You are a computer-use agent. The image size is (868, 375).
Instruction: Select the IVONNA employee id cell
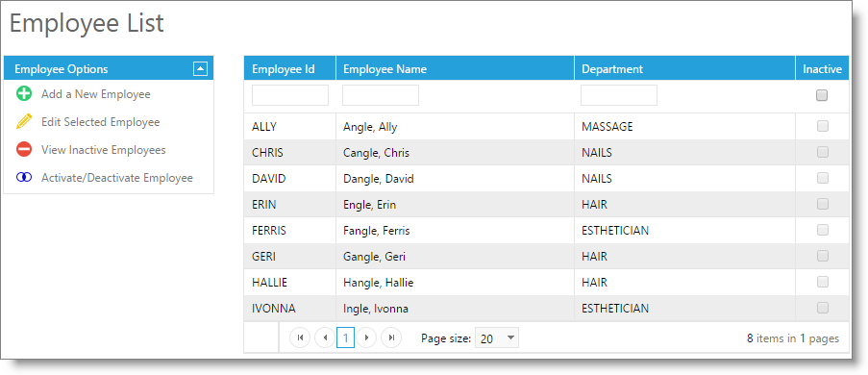(x=289, y=308)
